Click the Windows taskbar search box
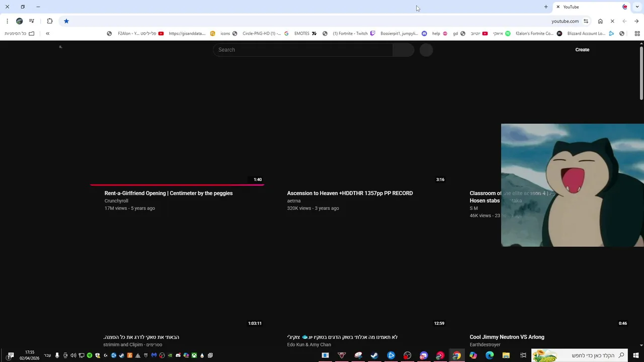 pos(579,355)
